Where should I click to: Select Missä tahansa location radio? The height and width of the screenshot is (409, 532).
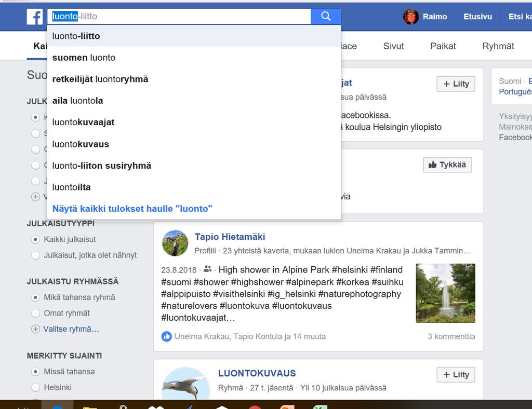(x=35, y=372)
